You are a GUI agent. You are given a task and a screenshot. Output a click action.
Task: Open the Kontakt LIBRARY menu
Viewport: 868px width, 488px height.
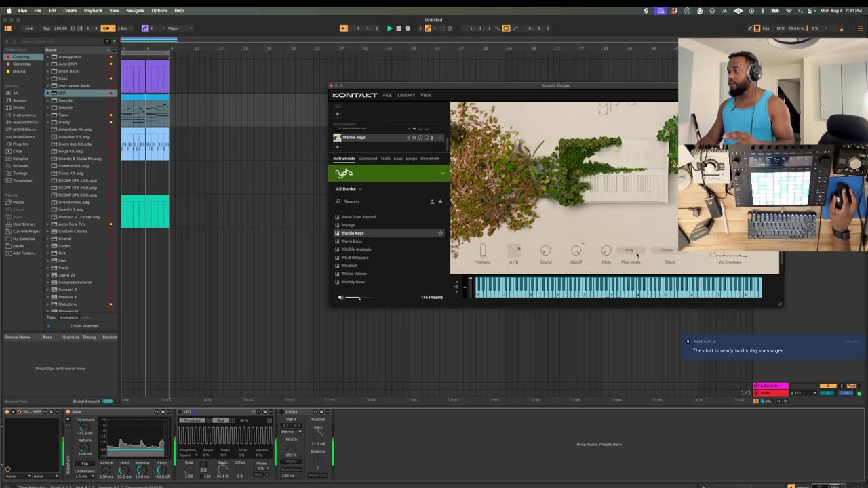pos(406,95)
